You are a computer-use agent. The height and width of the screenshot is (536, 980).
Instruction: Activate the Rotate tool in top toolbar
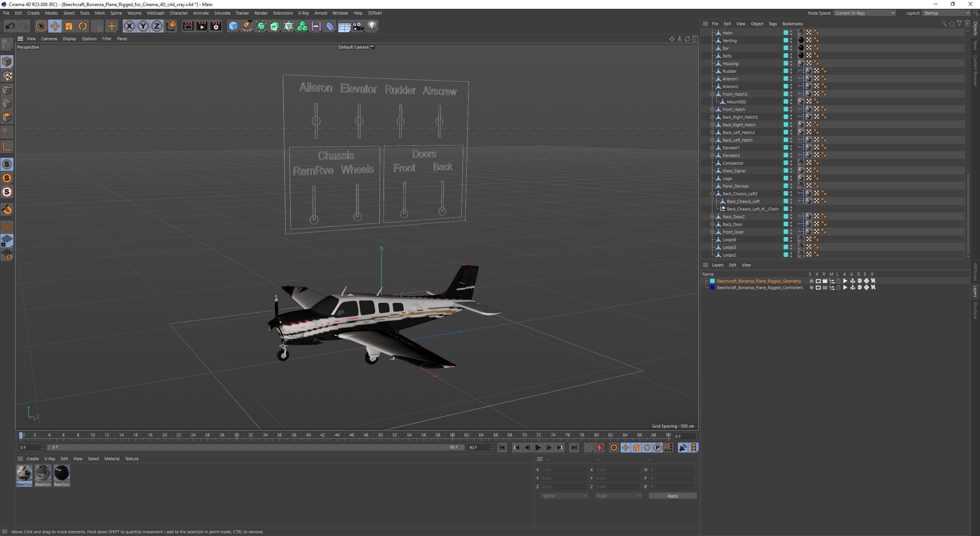point(83,26)
